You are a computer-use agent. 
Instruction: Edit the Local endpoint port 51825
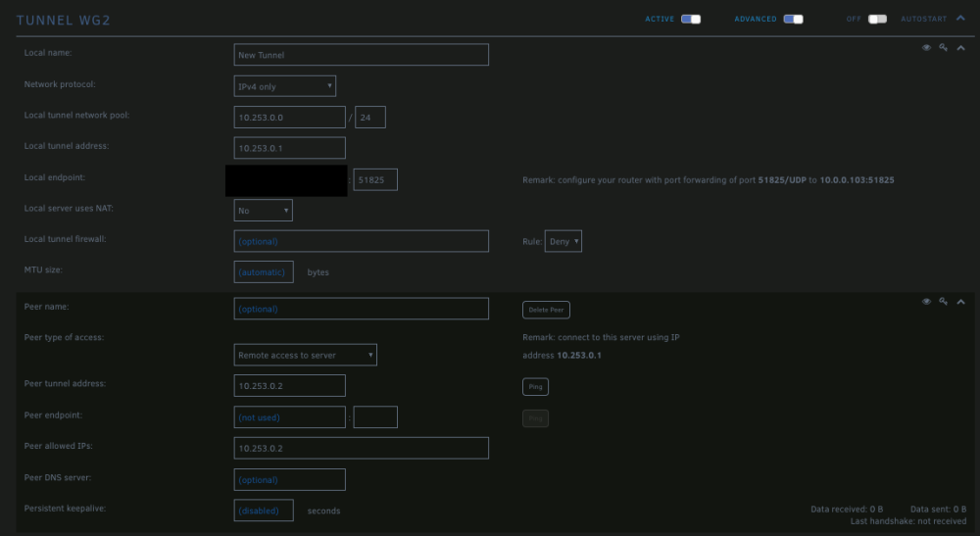(x=375, y=179)
